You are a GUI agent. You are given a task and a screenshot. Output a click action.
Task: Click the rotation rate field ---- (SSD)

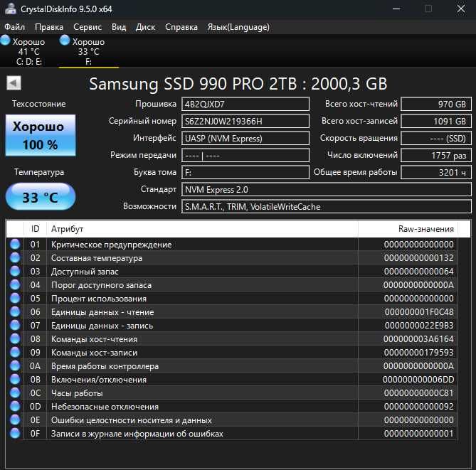click(436, 139)
